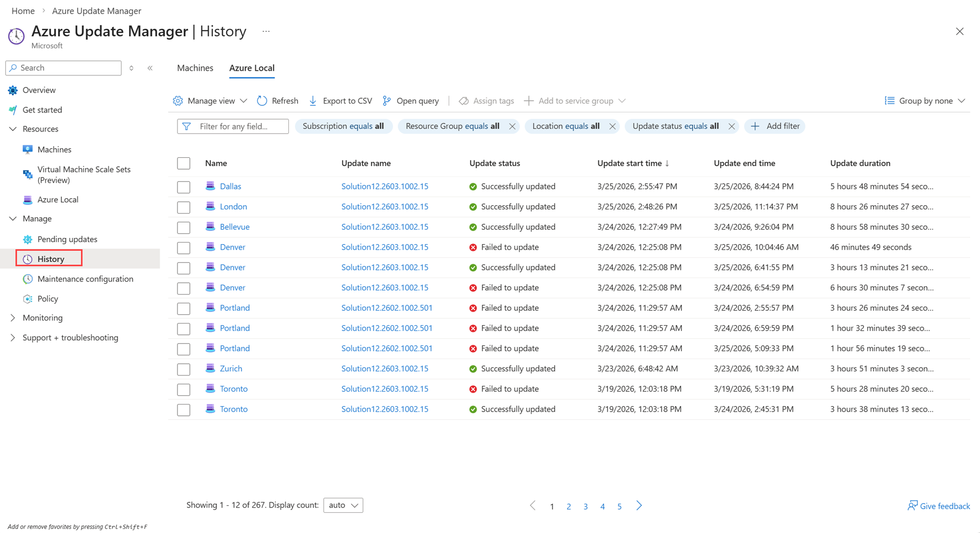Open Azure Local under Resources
The height and width of the screenshot is (533, 980).
coord(58,199)
